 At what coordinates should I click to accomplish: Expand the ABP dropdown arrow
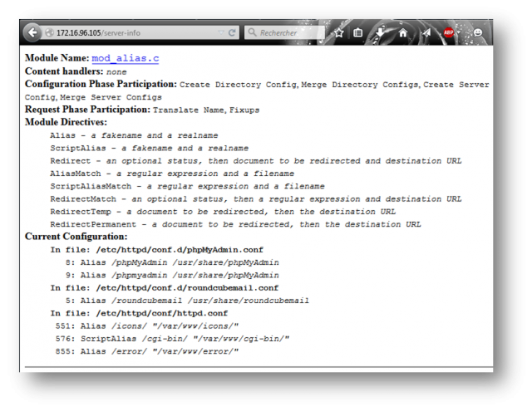[458, 32]
